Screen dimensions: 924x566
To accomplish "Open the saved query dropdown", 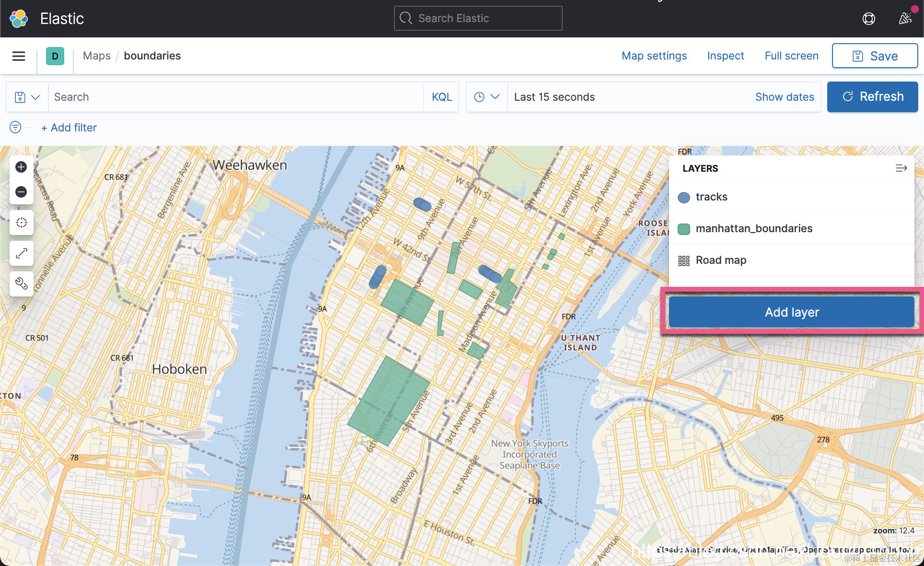I will tap(27, 97).
